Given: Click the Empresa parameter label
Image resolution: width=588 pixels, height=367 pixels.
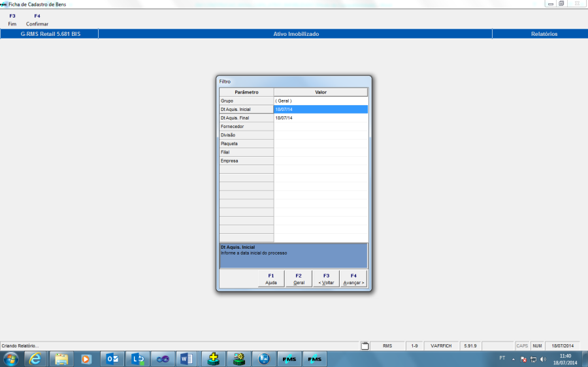Looking at the screenshot, I should (x=246, y=161).
